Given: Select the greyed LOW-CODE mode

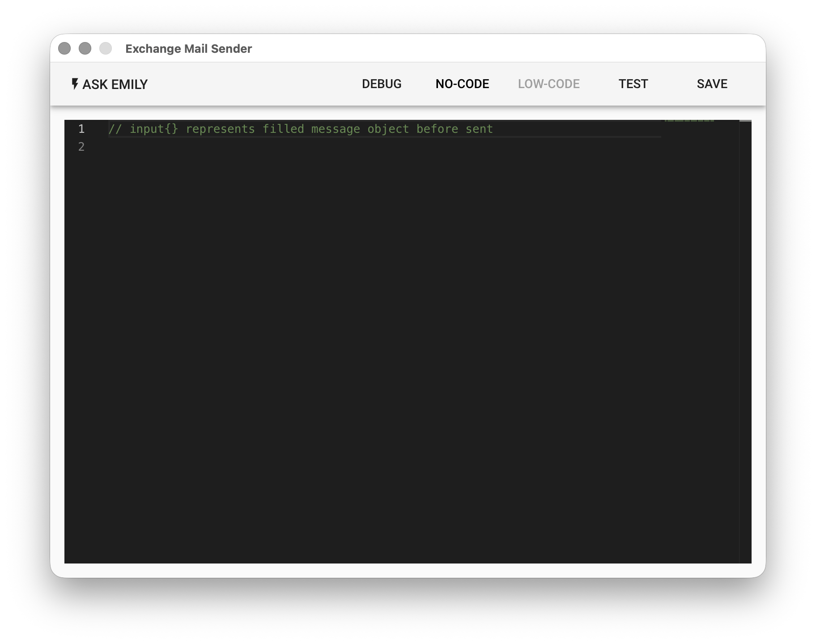Looking at the screenshot, I should tap(548, 84).
